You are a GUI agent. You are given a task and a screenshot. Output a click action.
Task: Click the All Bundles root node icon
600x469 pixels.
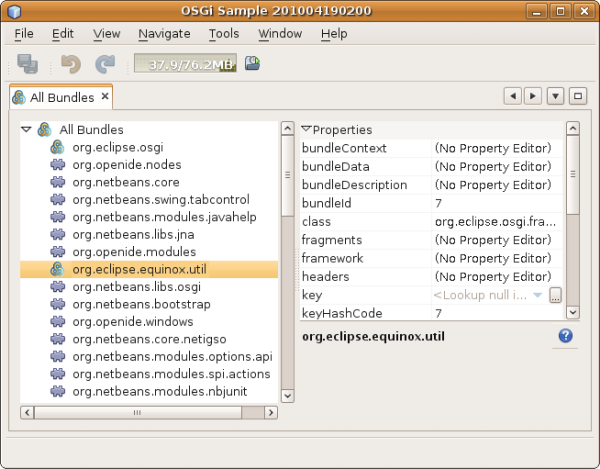tap(44, 129)
